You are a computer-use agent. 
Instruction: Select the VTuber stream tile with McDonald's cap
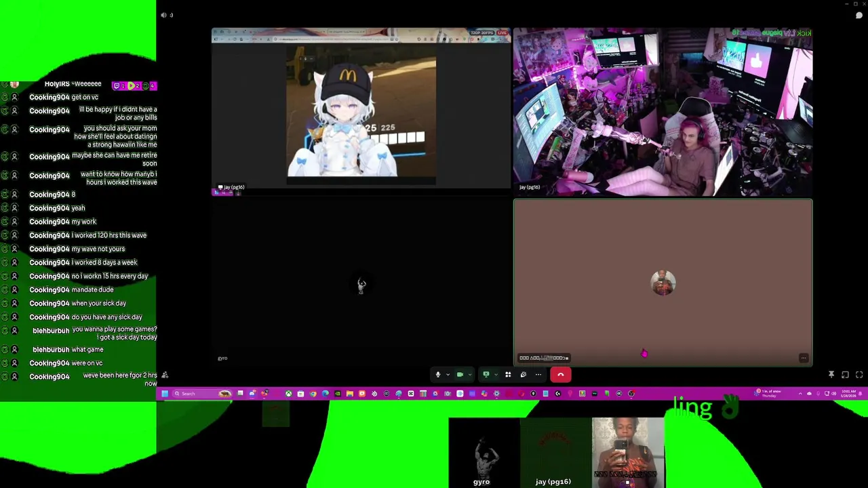[x=361, y=112]
